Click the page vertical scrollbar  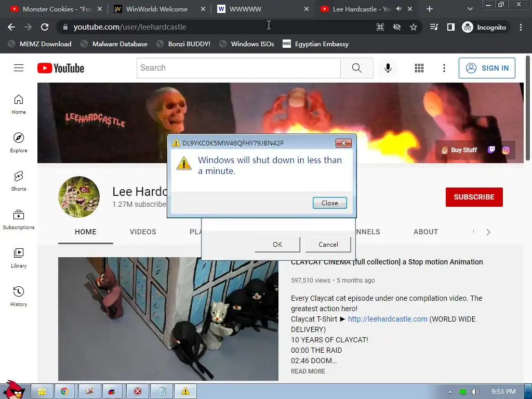tap(528, 109)
